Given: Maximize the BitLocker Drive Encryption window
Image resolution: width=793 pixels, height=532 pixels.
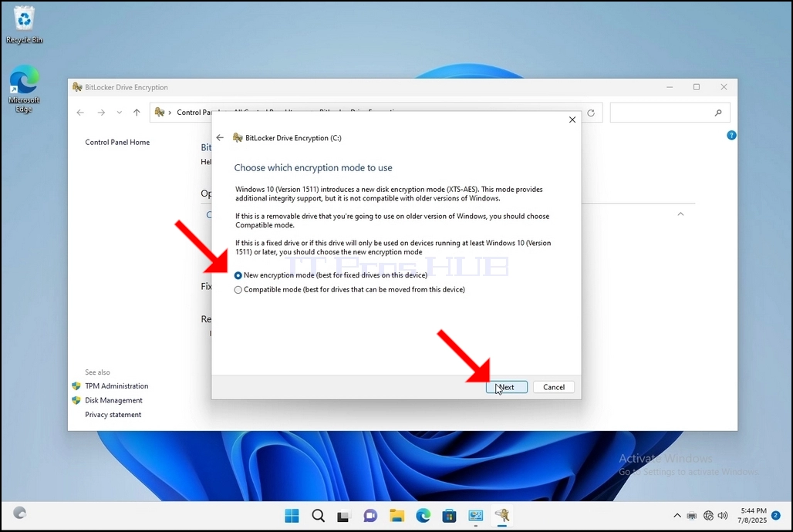Looking at the screenshot, I should point(697,87).
